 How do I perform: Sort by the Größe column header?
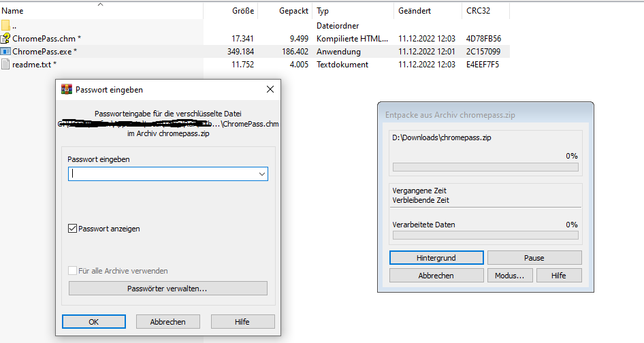(243, 11)
